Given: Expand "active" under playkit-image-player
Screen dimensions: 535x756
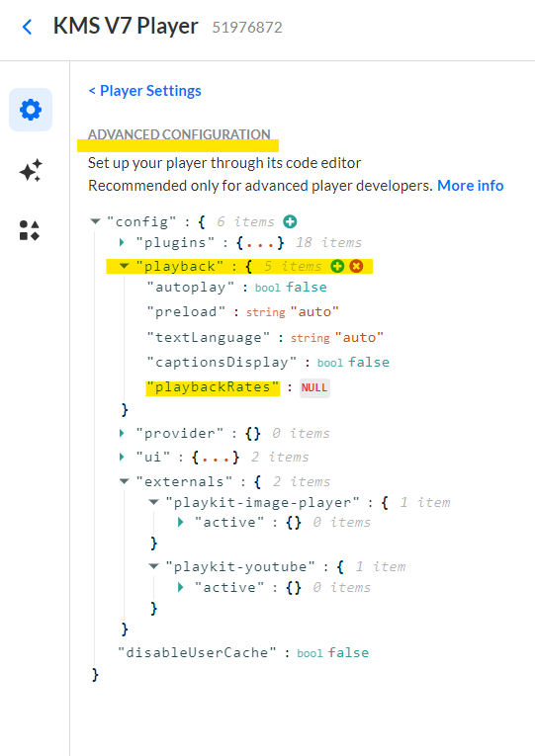Looking at the screenshot, I should click(x=180, y=522).
